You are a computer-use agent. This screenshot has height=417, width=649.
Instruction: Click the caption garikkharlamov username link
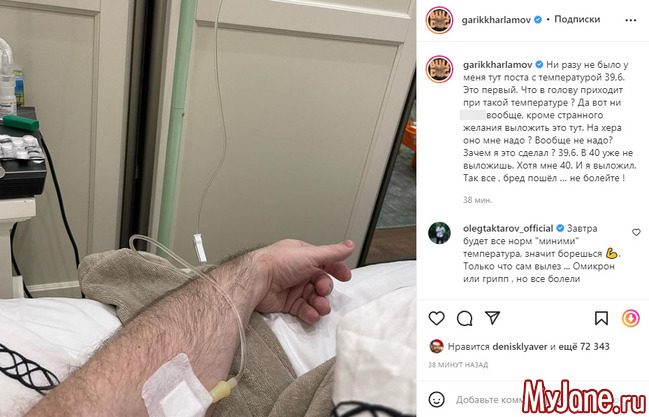pyautogui.click(x=498, y=65)
